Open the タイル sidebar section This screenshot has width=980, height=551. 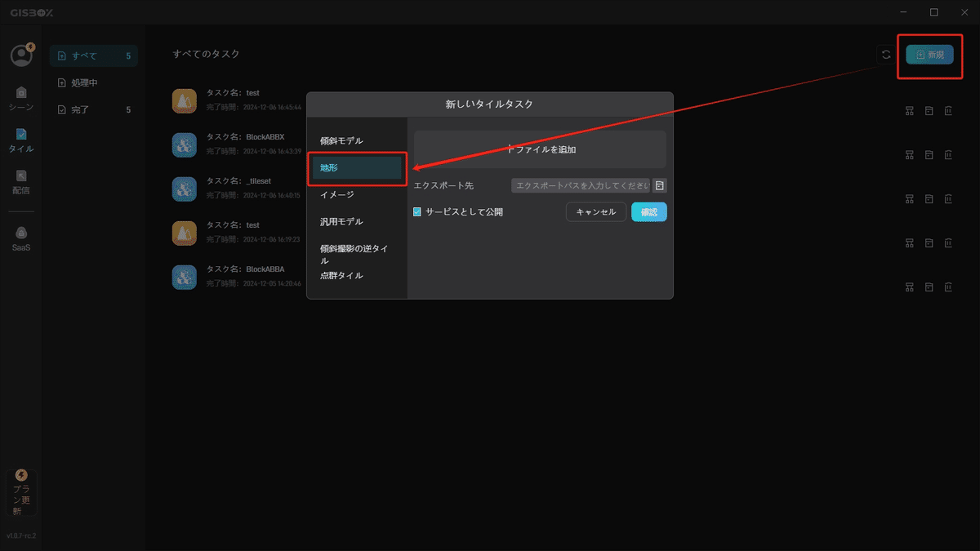tap(21, 140)
